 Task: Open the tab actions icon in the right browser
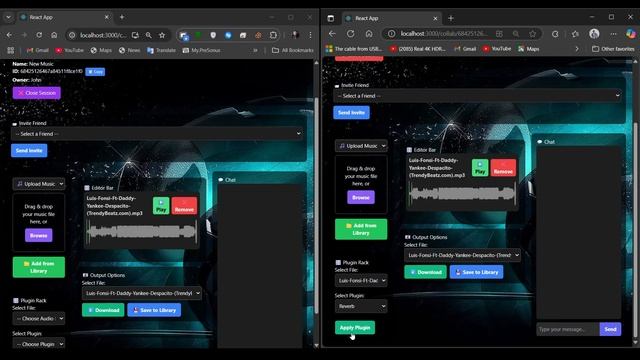click(331, 18)
